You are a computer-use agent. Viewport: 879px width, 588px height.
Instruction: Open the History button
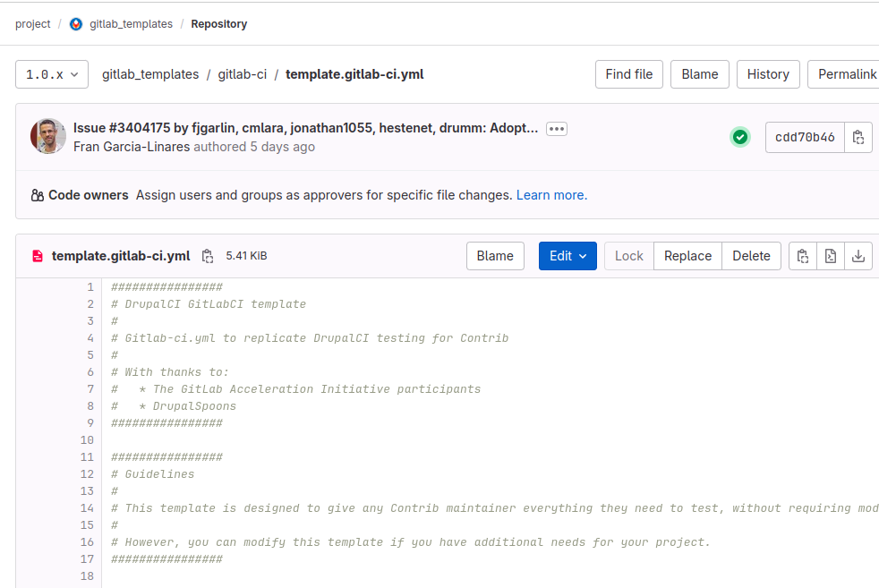pos(768,74)
